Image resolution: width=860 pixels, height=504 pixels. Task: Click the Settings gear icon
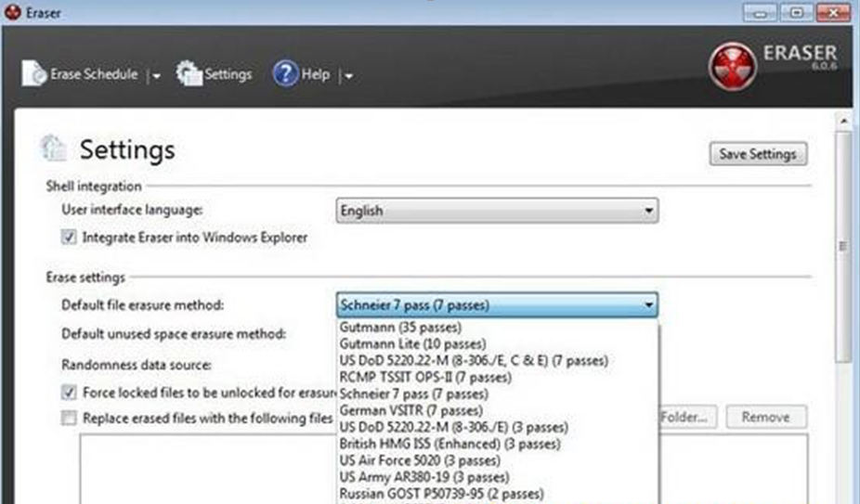pos(189,73)
